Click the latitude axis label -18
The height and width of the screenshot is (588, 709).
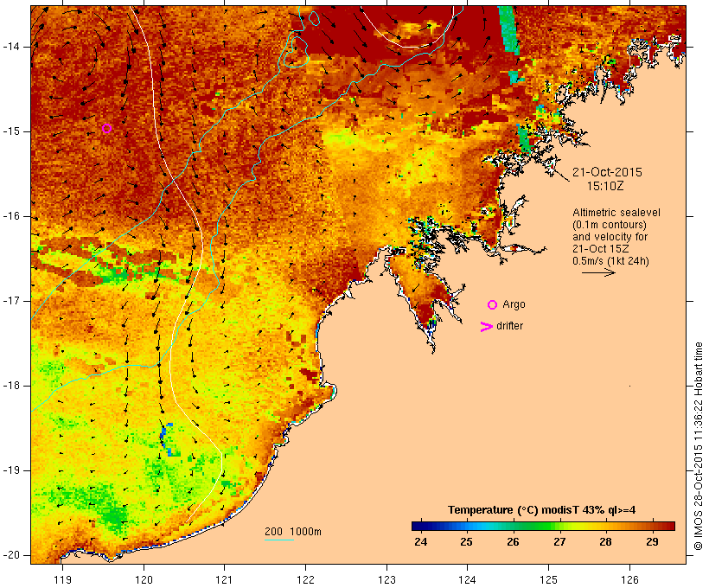click(11, 386)
